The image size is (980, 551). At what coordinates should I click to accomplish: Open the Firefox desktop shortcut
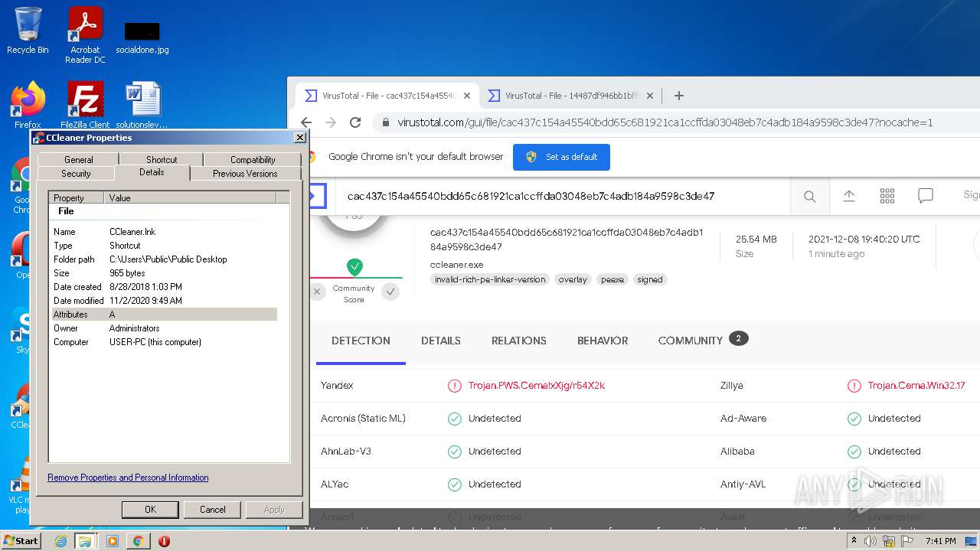pos(28,105)
